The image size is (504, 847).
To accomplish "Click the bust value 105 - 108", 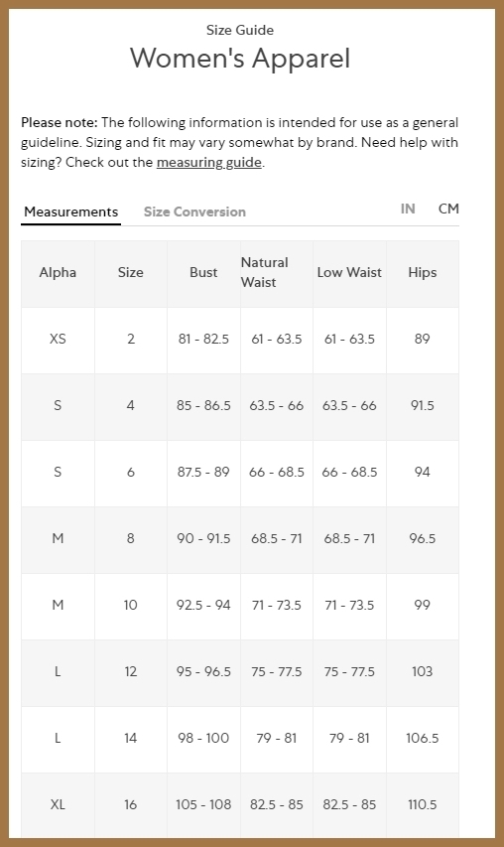I will [203, 804].
